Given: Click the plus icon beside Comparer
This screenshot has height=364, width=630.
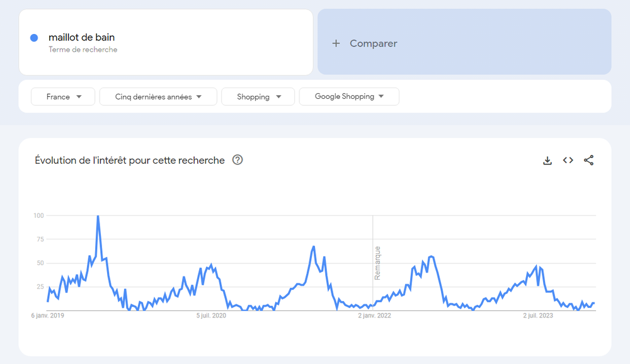Looking at the screenshot, I should tap(336, 43).
